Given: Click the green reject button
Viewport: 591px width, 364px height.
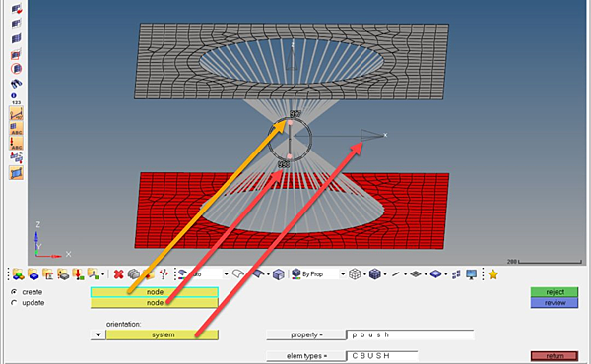Looking at the screenshot, I should pyautogui.click(x=555, y=292).
